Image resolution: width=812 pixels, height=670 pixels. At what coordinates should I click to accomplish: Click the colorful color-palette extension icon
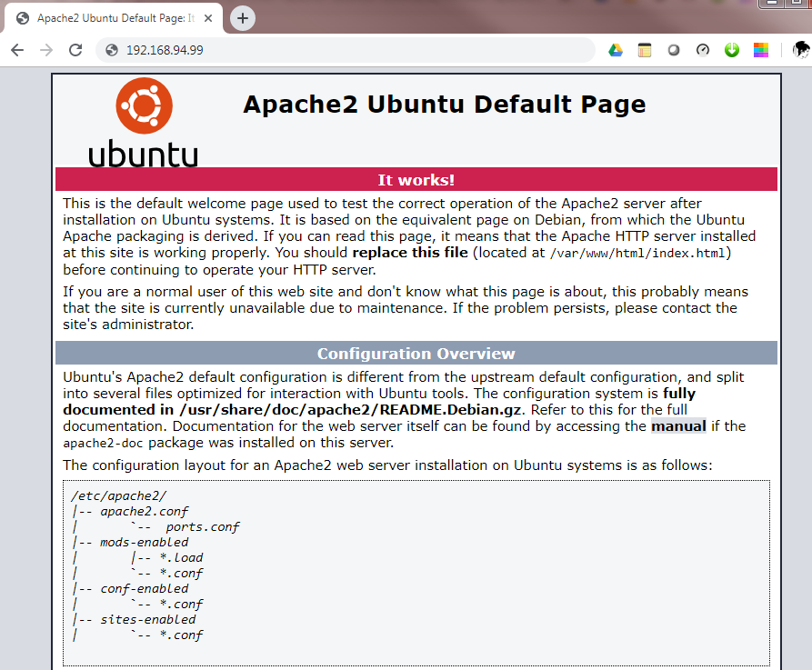coord(761,50)
